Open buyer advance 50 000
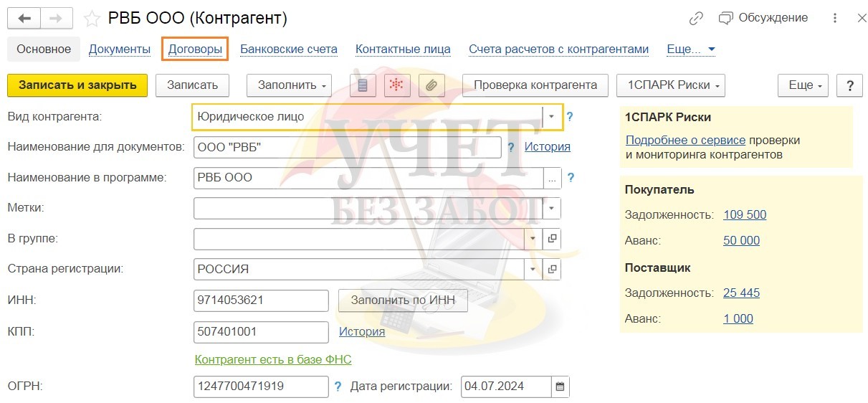Screen dimensions: 868x403 [x=741, y=241]
